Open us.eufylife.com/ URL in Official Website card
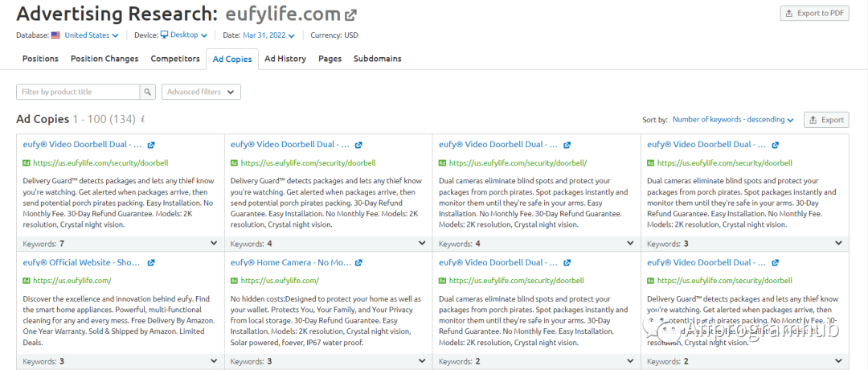 72,281
